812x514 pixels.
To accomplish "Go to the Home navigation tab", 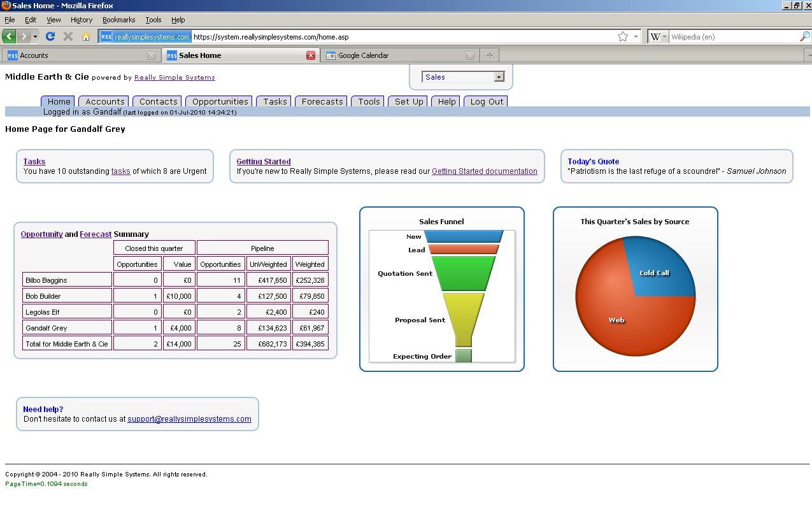I will tap(59, 101).
